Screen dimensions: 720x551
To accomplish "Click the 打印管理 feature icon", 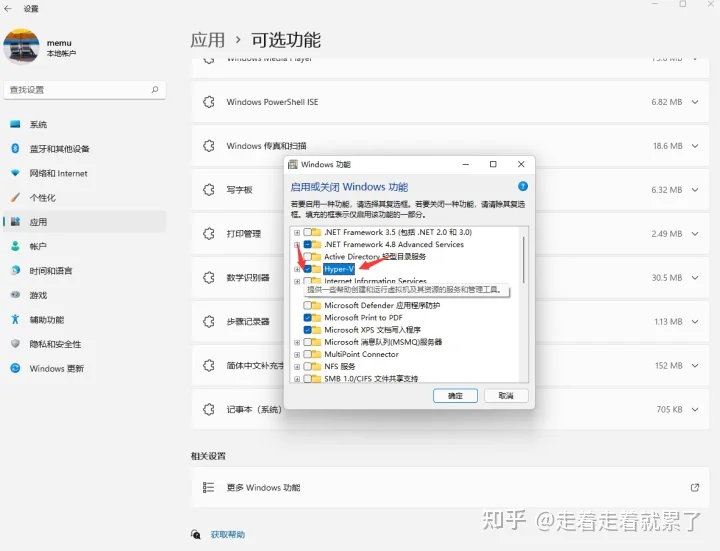I will [209, 234].
